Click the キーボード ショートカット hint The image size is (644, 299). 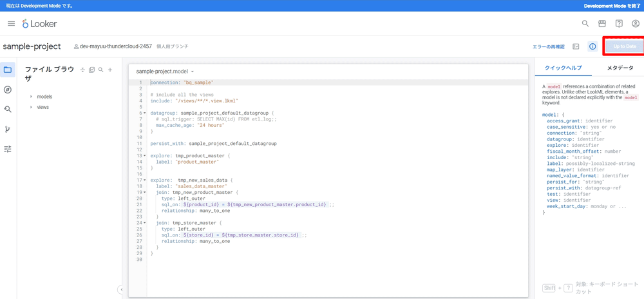click(x=607, y=287)
